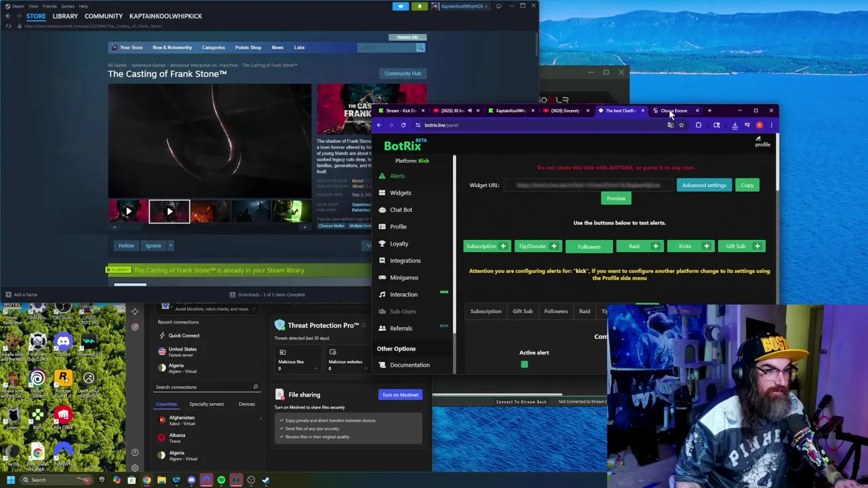The height and width of the screenshot is (488, 868).
Task: Open Rockstar Games desktop shortcut
Action: (x=63, y=382)
